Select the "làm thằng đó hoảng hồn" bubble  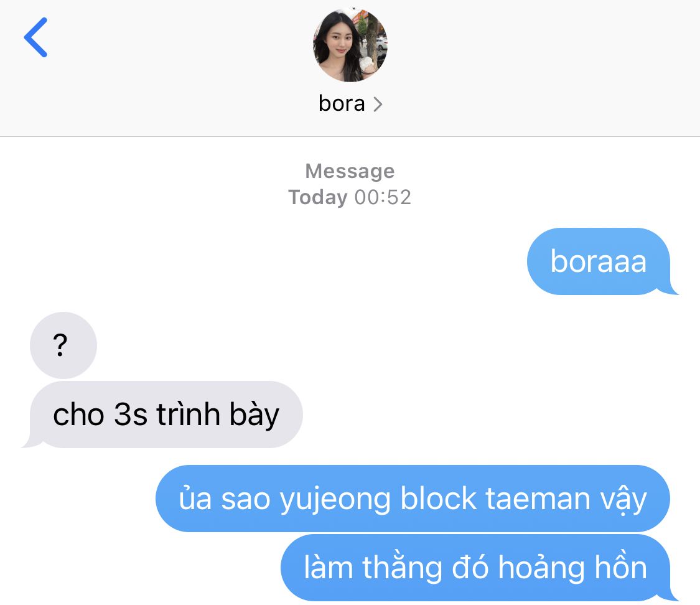click(x=475, y=568)
